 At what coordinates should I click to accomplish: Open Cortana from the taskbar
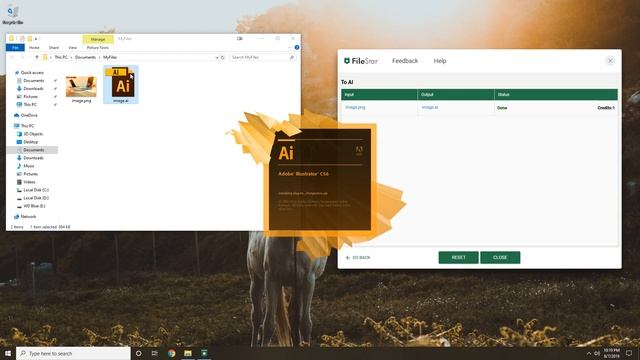pyautogui.click(x=139, y=353)
